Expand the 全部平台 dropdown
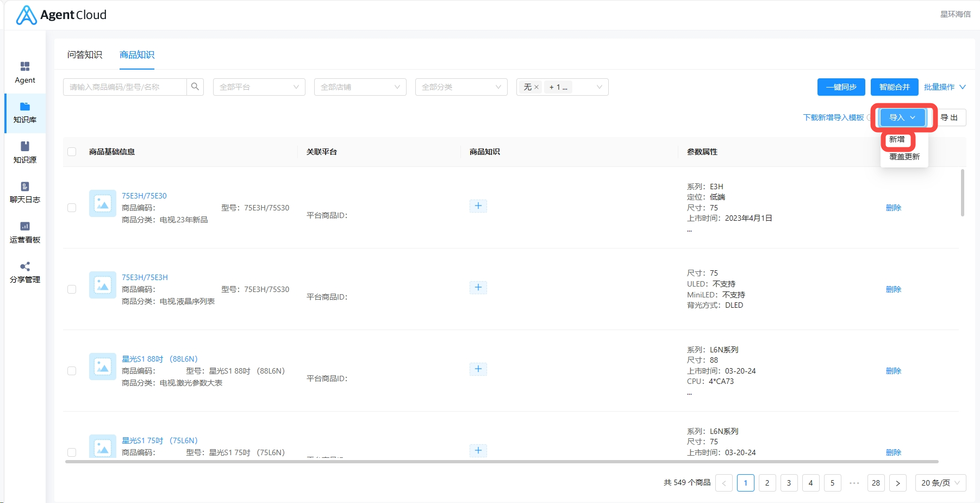Screen dimensions: 980x503 259,87
